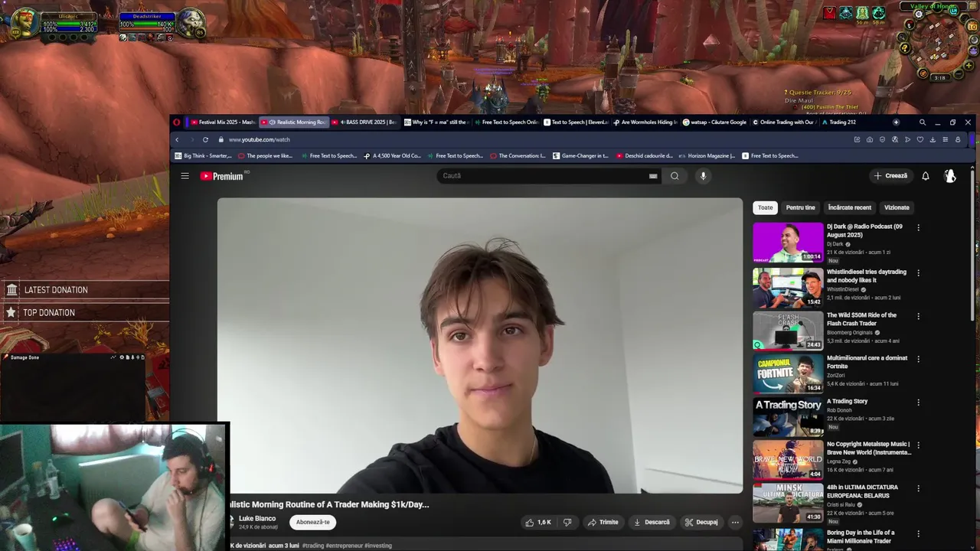Open options for Whistlindiesel daytrading video
This screenshot has height=551, width=980.
coord(918,272)
